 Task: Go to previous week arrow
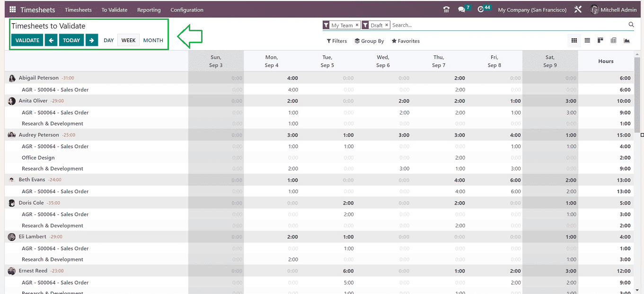[x=51, y=40]
